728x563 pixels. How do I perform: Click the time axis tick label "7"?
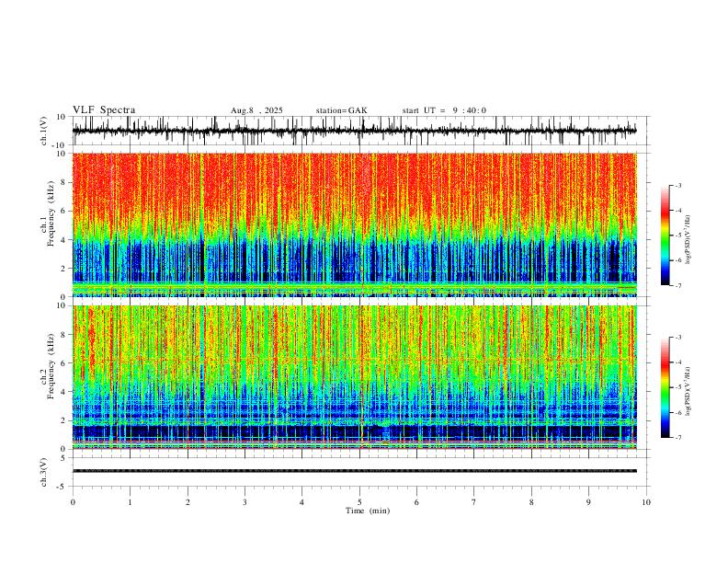[474, 502]
